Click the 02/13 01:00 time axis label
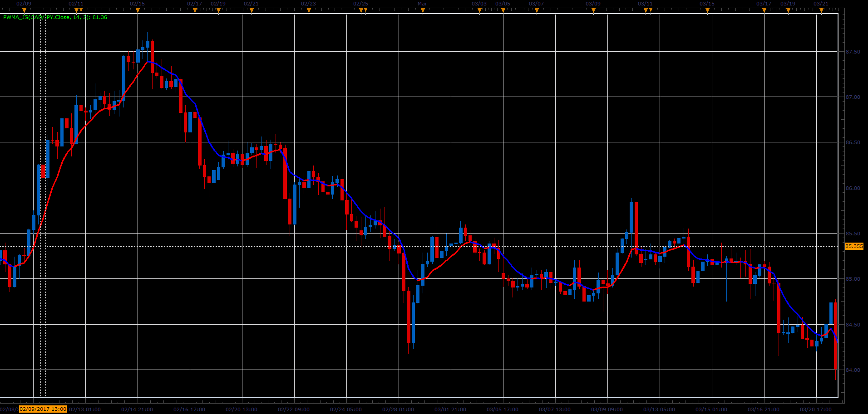The width and height of the screenshot is (868, 414). [x=85, y=409]
